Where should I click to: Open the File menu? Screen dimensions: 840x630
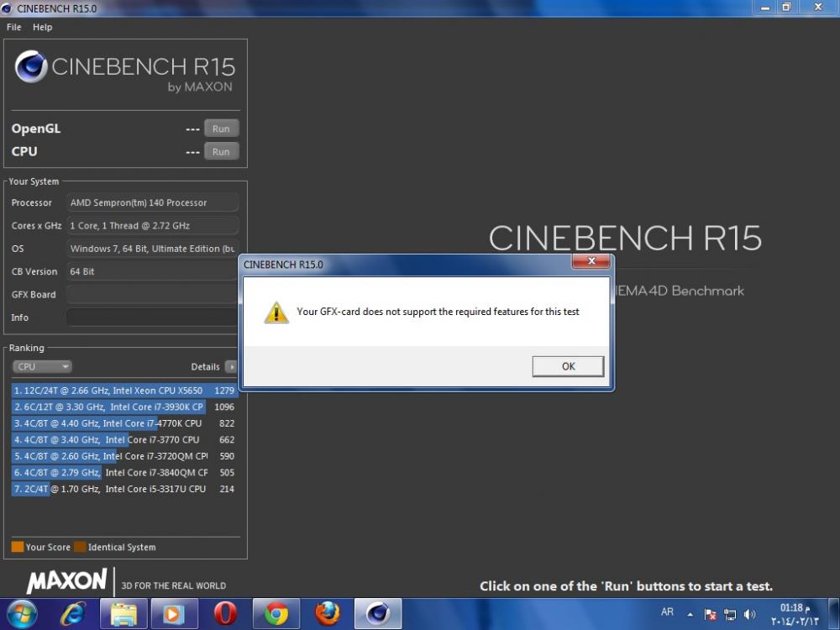(x=14, y=27)
